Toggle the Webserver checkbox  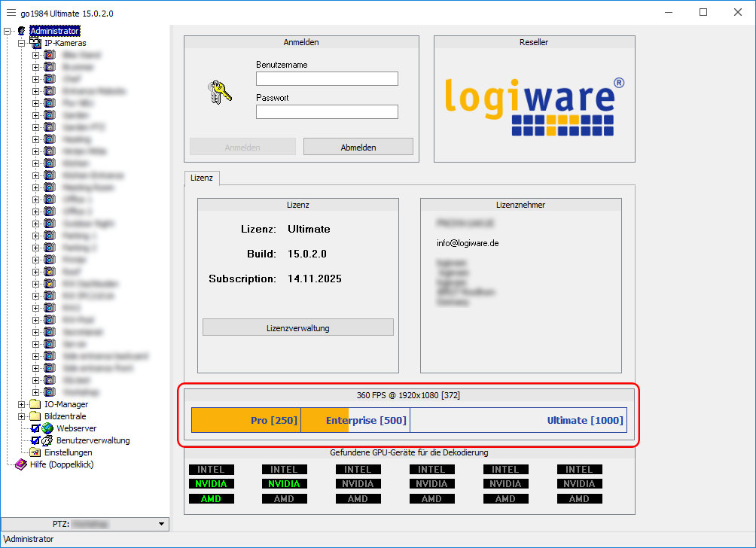[x=35, y=428]
